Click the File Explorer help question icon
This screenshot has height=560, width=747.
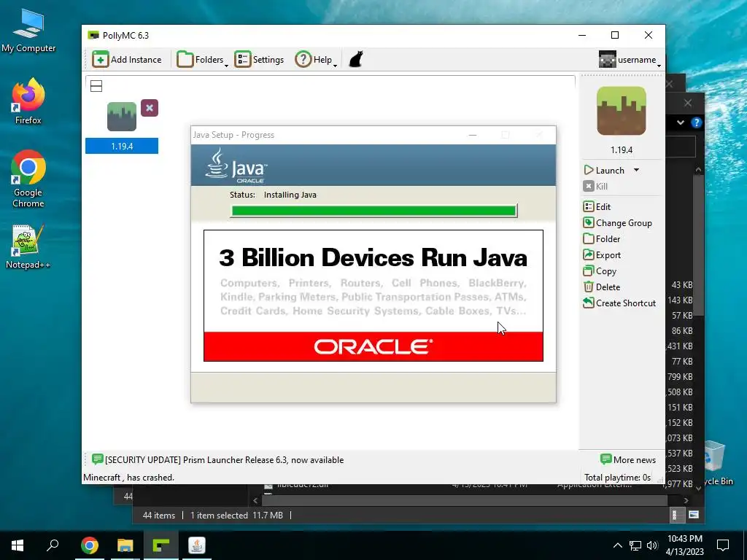tap(697, 122)
